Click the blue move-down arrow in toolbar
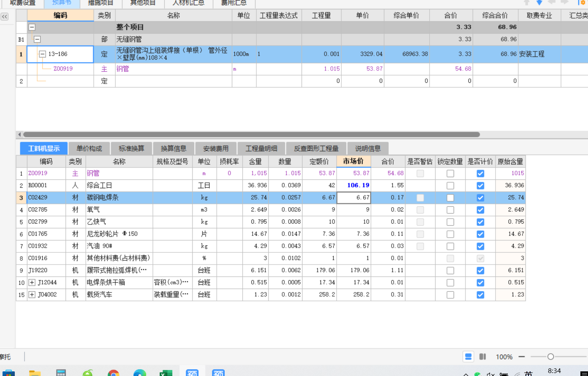588x376 pixels. tap(539, 3)
